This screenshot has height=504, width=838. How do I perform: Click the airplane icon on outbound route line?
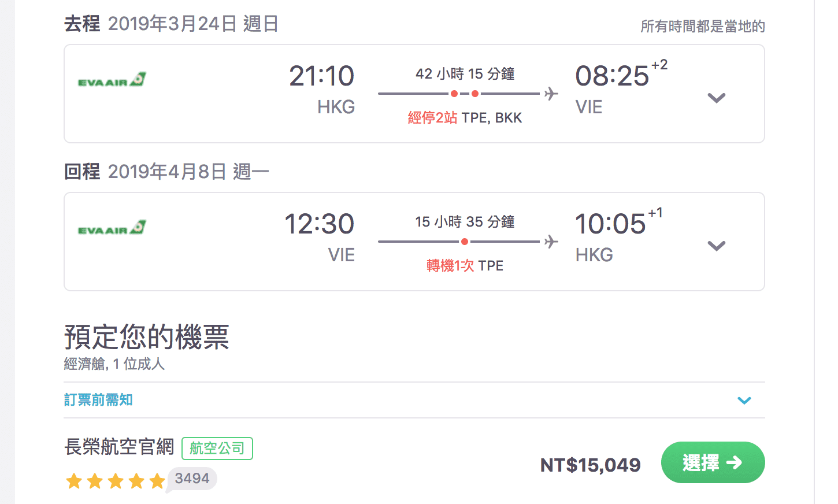[551, 94]
